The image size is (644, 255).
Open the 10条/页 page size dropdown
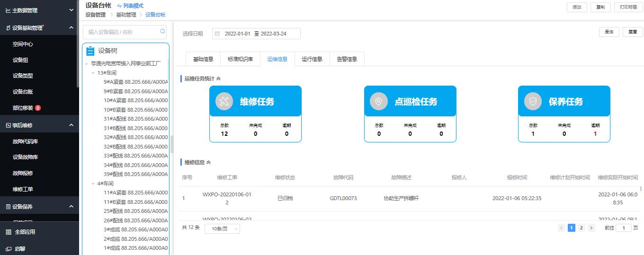tap(222, 229)
